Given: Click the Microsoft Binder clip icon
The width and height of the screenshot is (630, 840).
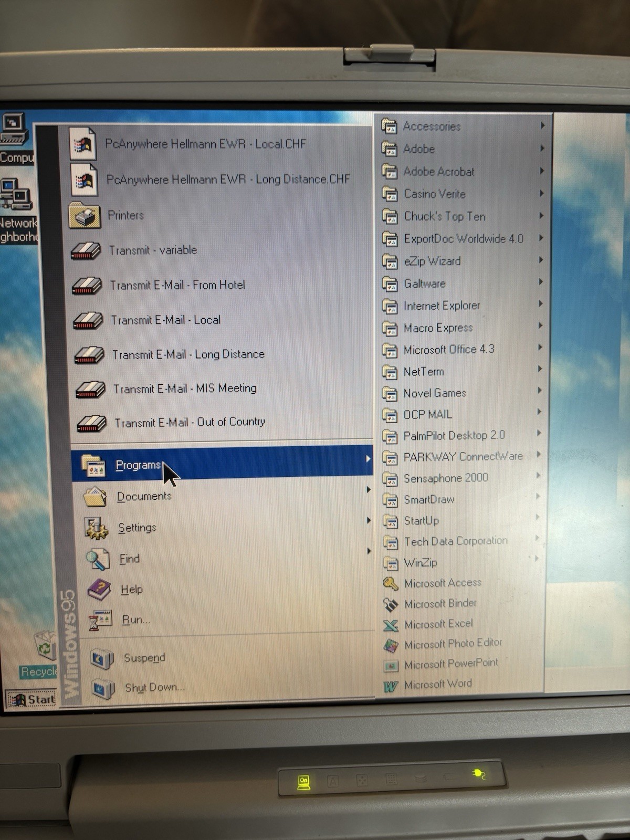Looking at the screenshot, I should tap(391, 604).
